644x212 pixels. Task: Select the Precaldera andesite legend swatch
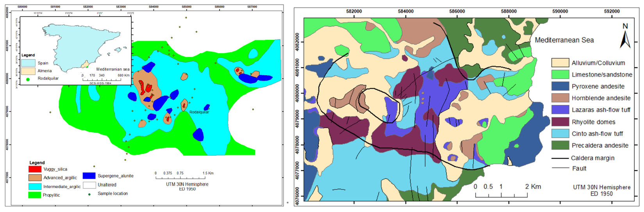(x=560, y=146)
